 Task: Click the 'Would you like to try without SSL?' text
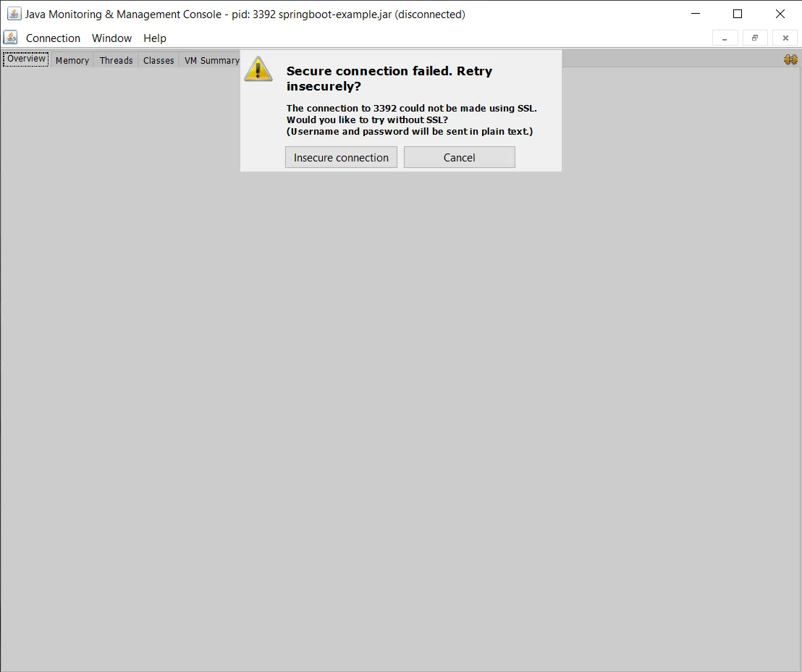pyautogui.click(x=367, y=119)
